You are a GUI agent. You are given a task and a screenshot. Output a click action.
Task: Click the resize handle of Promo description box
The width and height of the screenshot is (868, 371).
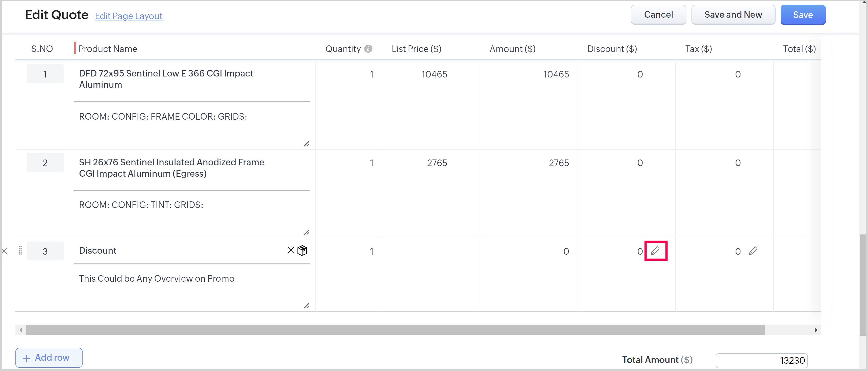coord(306,306)
